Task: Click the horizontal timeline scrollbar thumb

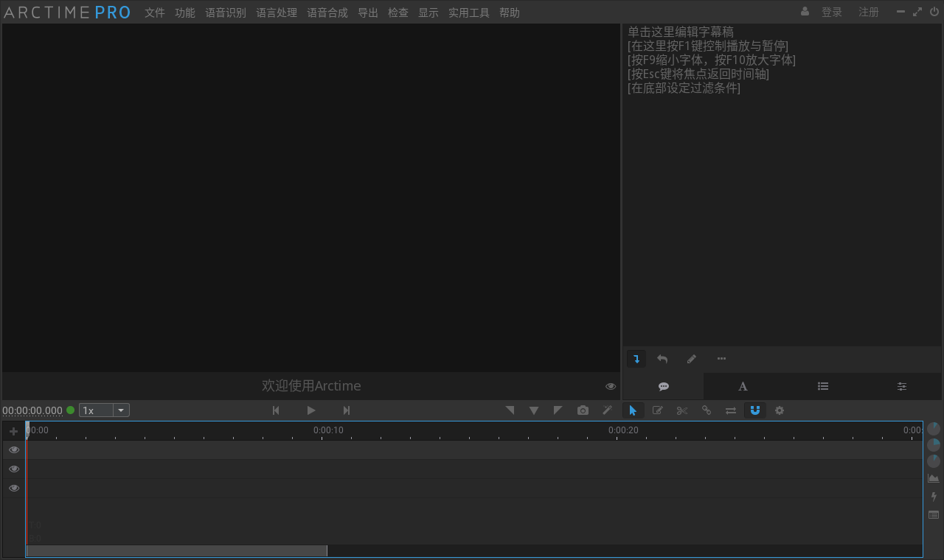Action: click(177, 550)
